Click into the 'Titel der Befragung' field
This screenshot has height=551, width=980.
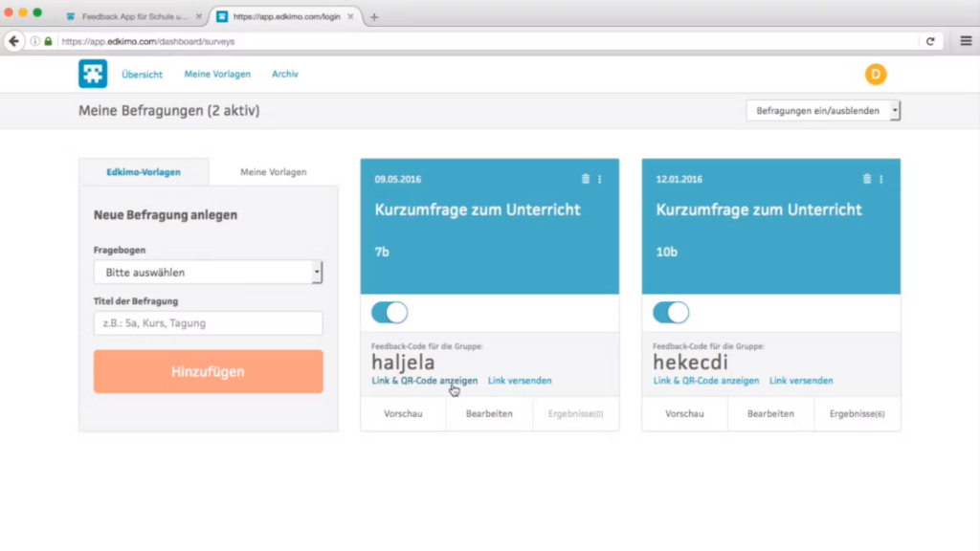[x=208, y=323]
